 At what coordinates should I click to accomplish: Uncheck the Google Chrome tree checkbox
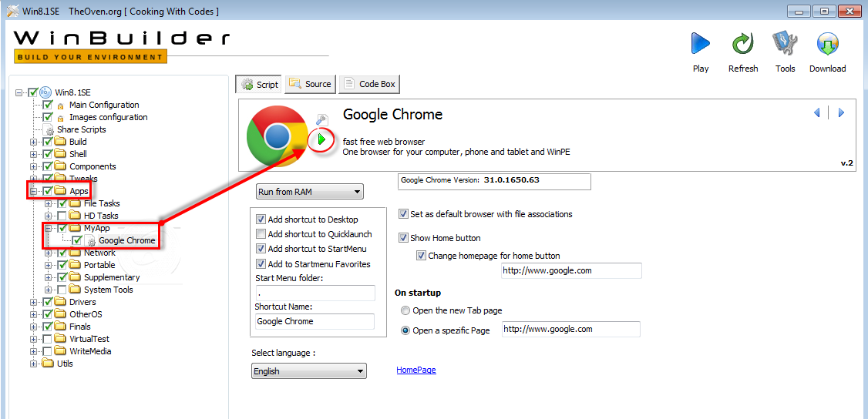point(77,240)
